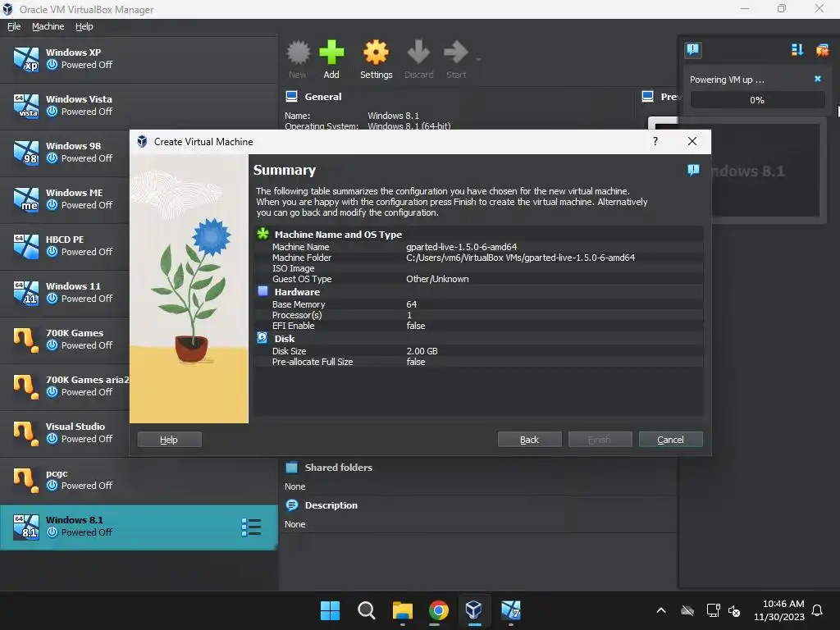This screenshot has width=840, height=630.
Task: Click the Shared folders section header
Action: tap(339, 467)
